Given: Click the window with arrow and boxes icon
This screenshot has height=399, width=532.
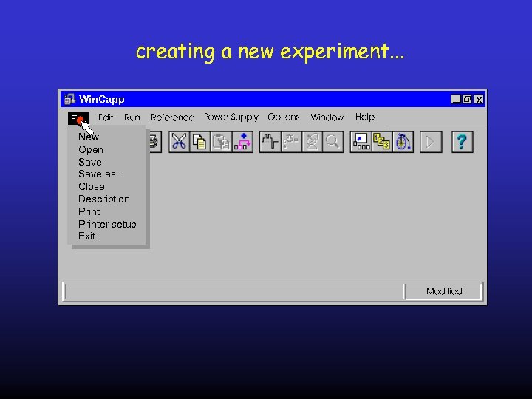Looking at the screenshot, I should pyautogui.click(x=361, y=141).
